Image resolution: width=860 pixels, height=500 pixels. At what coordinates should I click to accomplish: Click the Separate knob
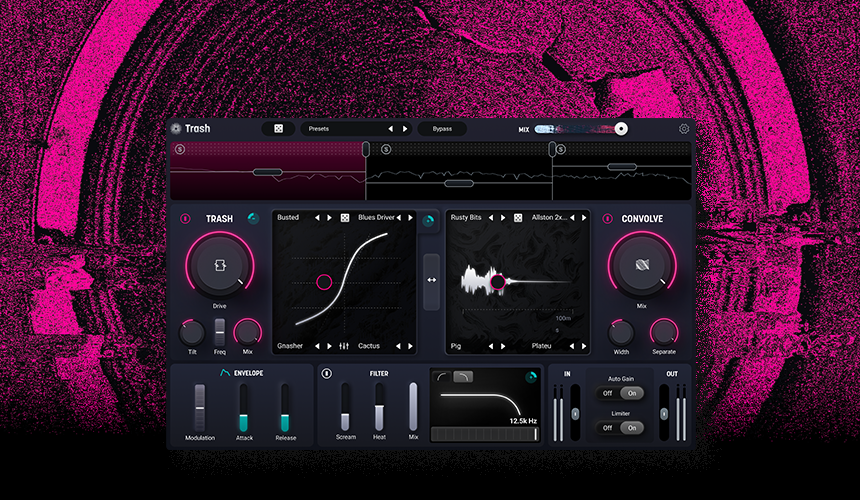664,333
